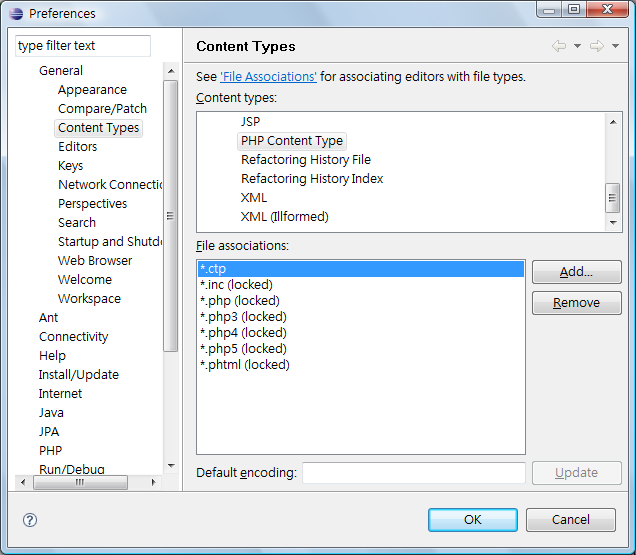636x555 pixels.
Task: Select XML (Illformed) content type
Action: pyautogui.click(x=284, y=217)
